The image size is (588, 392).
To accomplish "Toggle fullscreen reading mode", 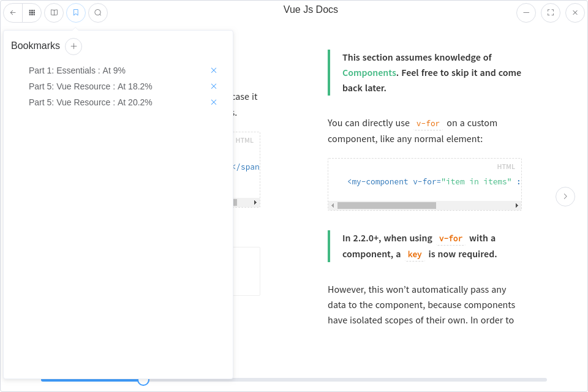I will pyautogui.click(x=551, y=12).
